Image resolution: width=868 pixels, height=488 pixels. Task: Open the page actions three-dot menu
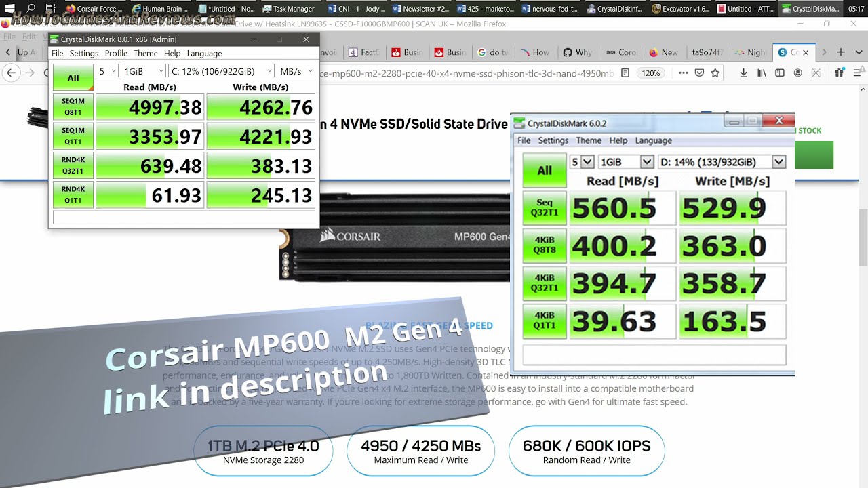(x=684, y=73)
